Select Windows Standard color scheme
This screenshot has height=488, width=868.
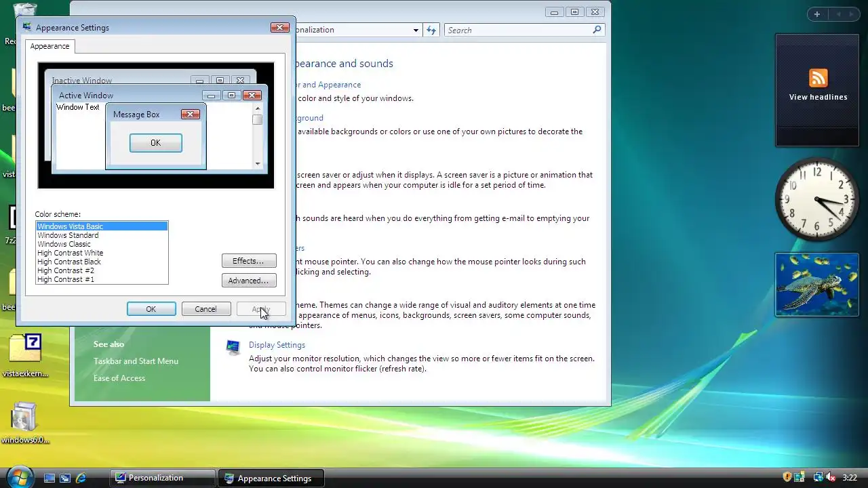(x=102, y=235)
